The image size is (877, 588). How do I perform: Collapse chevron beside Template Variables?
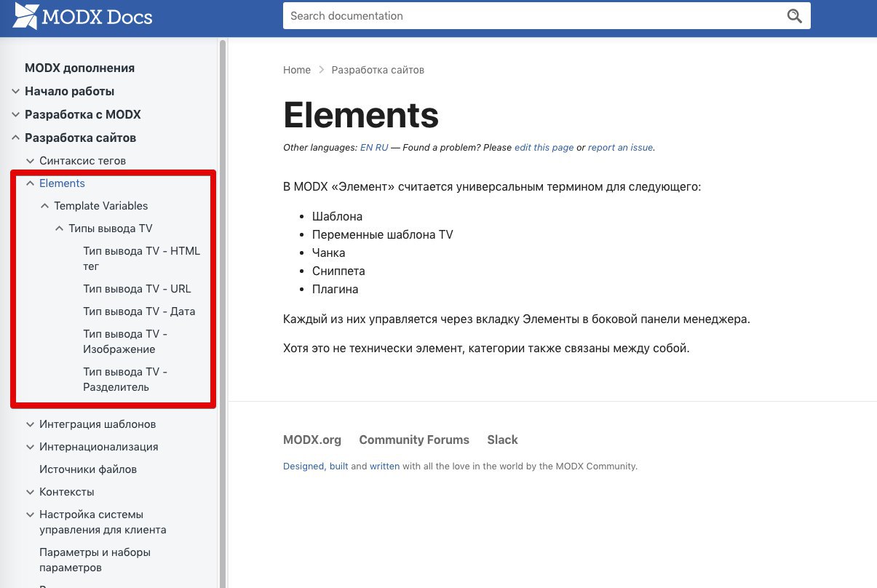(44, 206)
